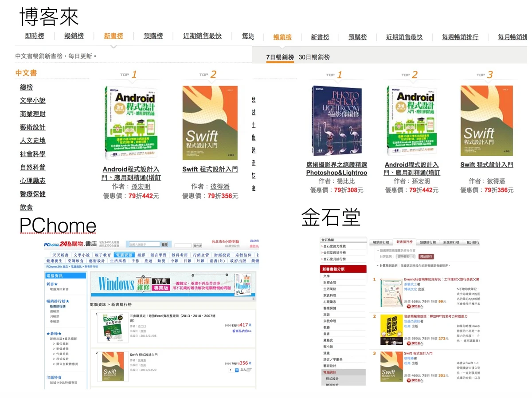
Task: Open the 新書榜 menu in 博客來 navigation
Action: click(113, 36)
